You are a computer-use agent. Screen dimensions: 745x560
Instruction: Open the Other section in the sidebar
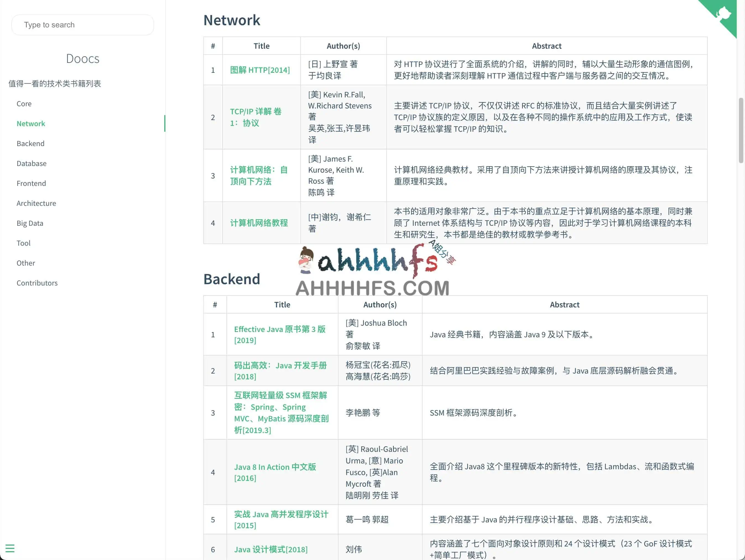click(26, 263)
